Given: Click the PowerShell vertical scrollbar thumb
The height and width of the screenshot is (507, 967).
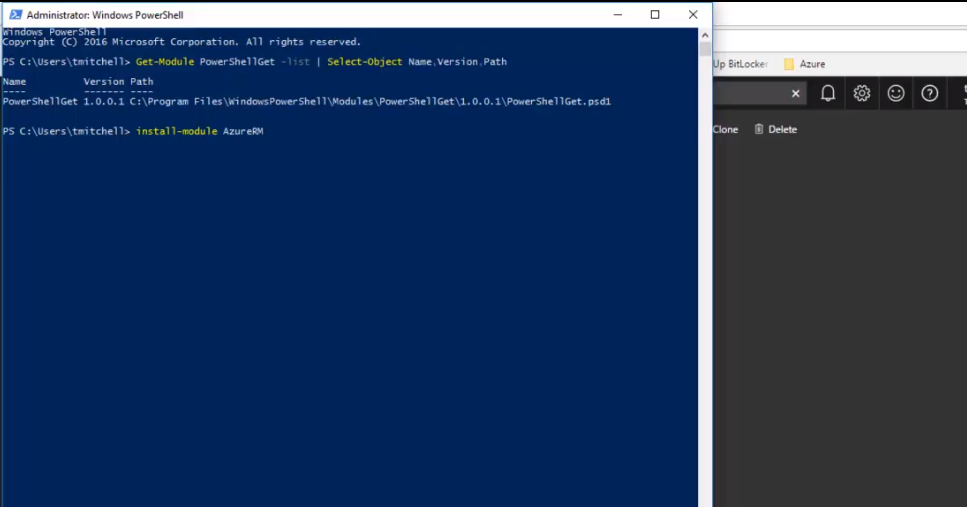Looking at the screenshot, I should coord(705,49).
